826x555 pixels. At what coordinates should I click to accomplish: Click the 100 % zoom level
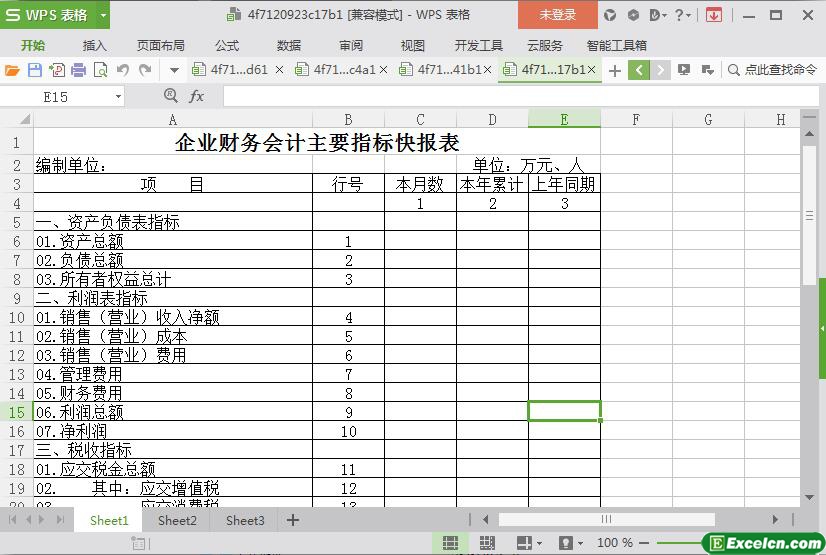click(614, 542)
